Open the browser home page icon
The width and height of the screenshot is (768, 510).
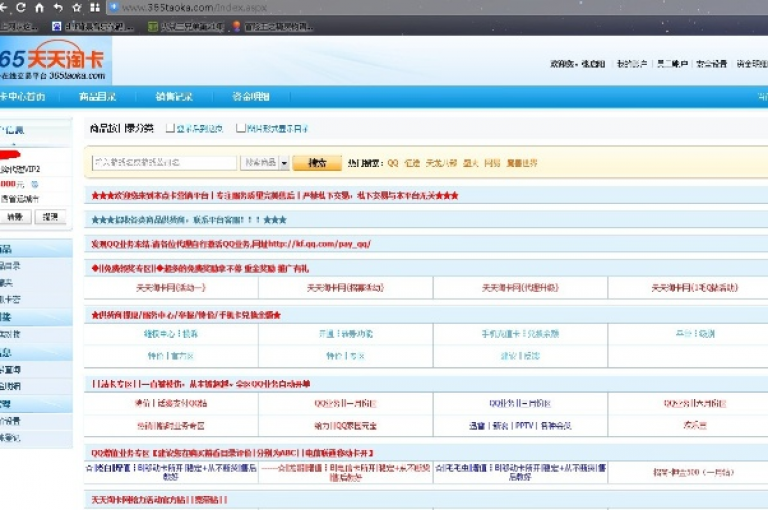click(x=39, y=8)
